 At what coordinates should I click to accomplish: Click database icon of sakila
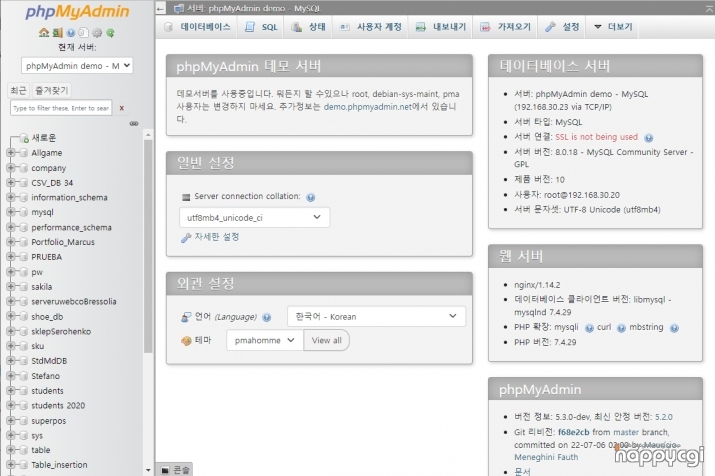pos(24,287)
